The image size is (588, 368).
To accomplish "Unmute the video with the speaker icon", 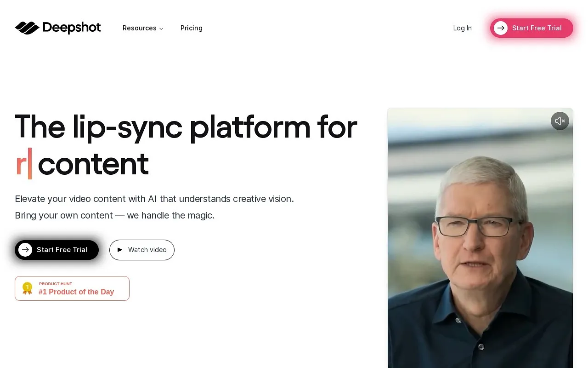I will pyautogui.click(x=560, y=121).
